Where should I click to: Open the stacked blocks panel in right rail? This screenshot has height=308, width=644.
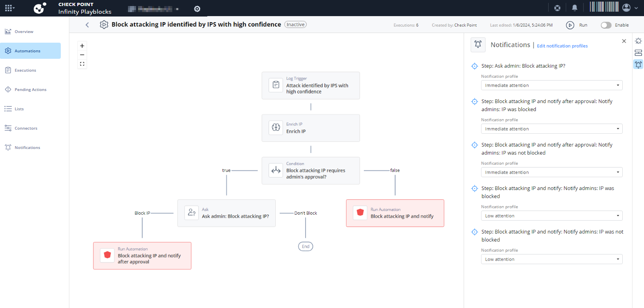pos(638,53)
